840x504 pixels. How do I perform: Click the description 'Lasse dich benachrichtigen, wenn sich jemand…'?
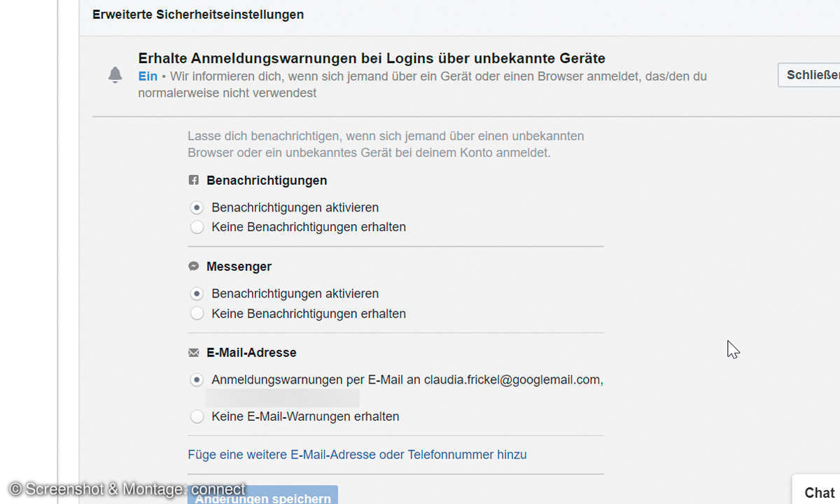point(386,143)
